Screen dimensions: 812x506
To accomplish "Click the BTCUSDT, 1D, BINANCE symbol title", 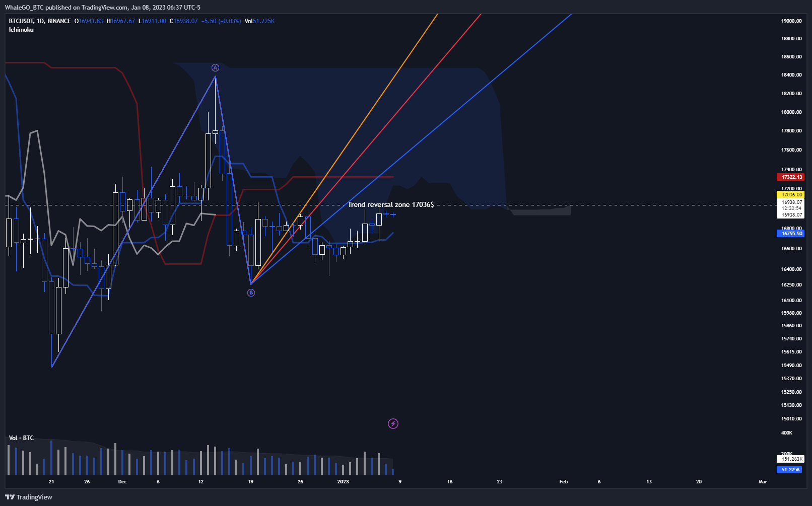I will coord(40,21).
